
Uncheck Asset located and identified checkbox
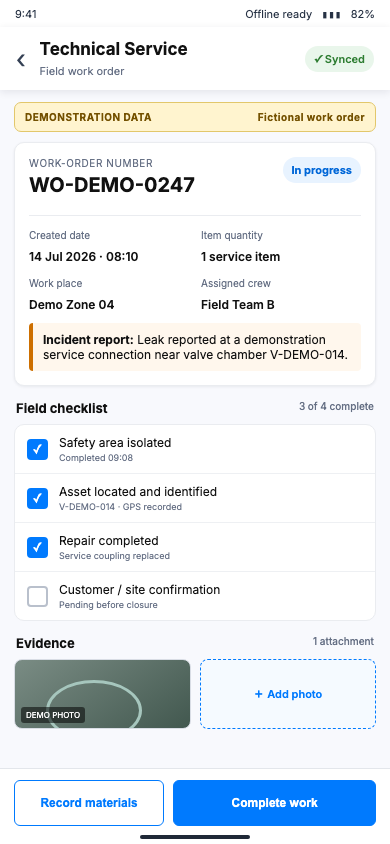point(38,498)
